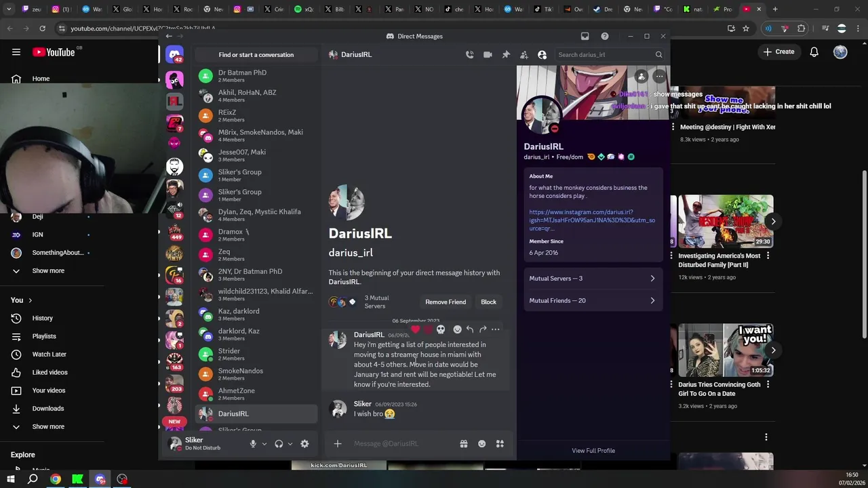Open Your videos in YouTube sidebar

[x=47, y=391]
